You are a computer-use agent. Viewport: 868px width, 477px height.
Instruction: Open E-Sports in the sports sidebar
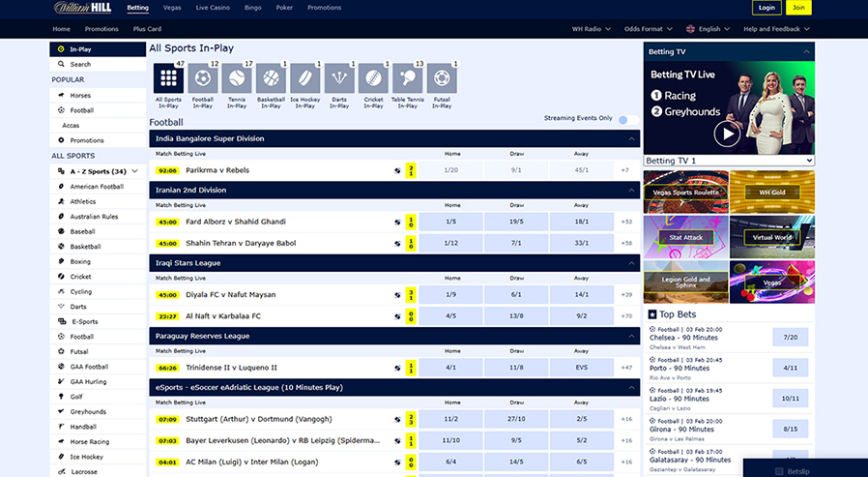click(x=98, y=321)
